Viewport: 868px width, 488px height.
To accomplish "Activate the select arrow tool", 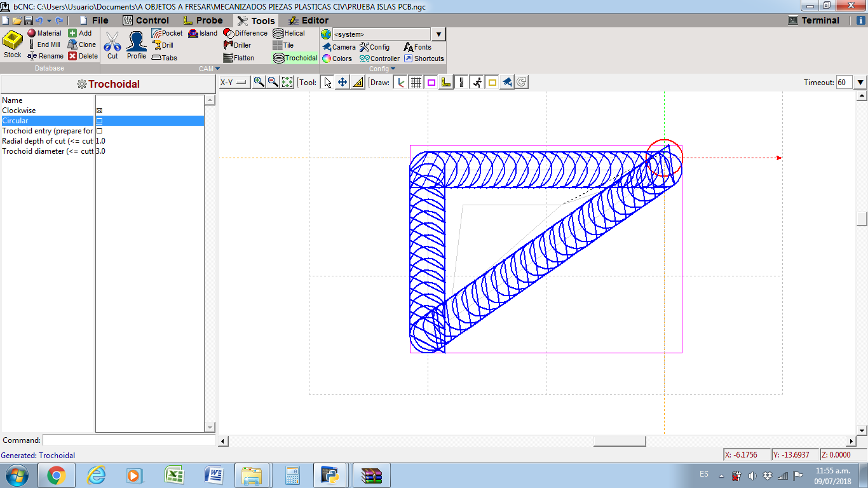I will [327, 82].
